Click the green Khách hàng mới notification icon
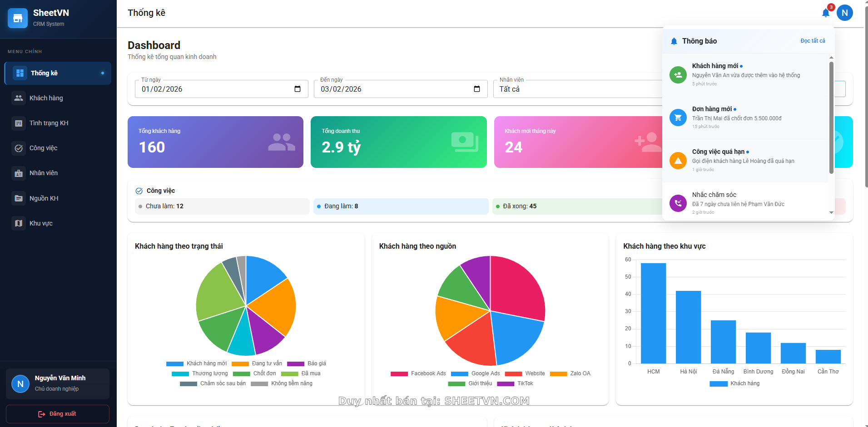The image size is (868, 427). [x=678, y=75]
